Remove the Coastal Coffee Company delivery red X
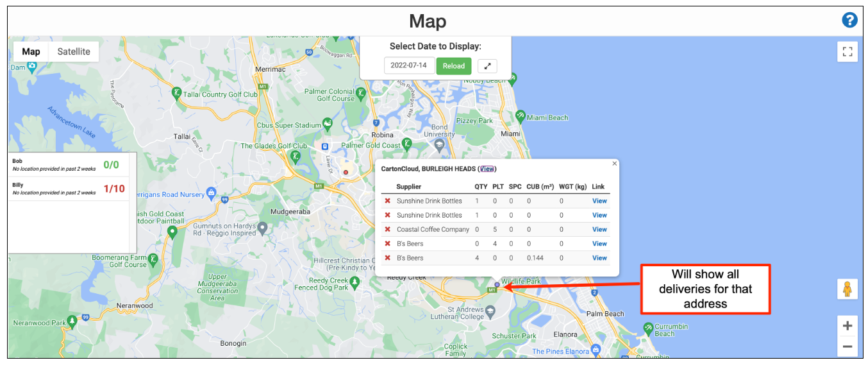 387,229
